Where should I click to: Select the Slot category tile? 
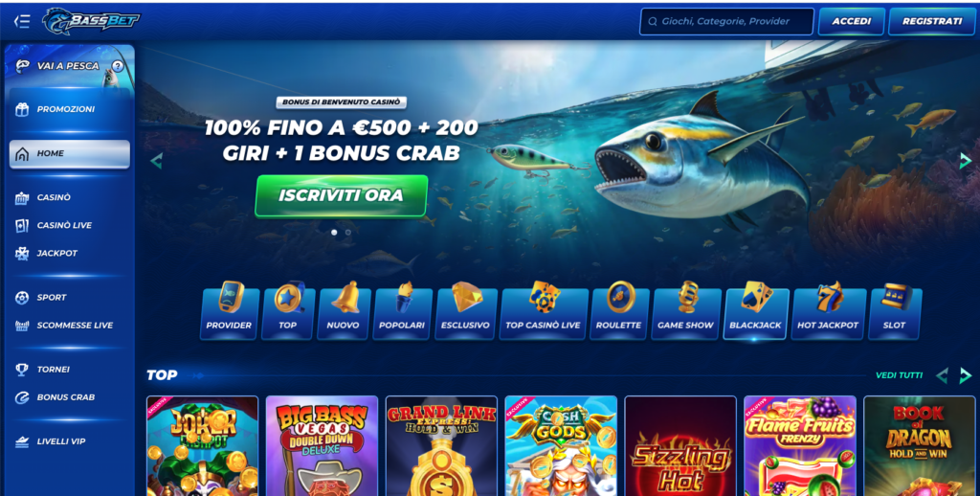click(895, 311)
